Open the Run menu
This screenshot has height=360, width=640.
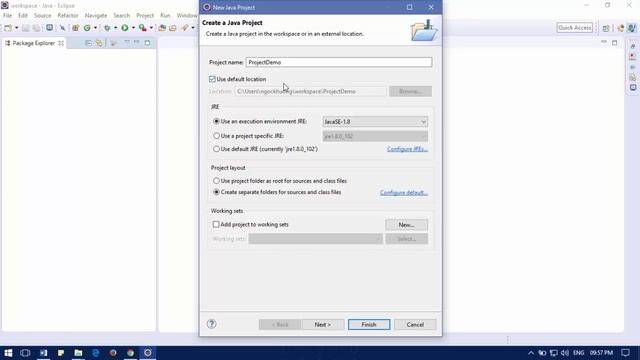165,16
